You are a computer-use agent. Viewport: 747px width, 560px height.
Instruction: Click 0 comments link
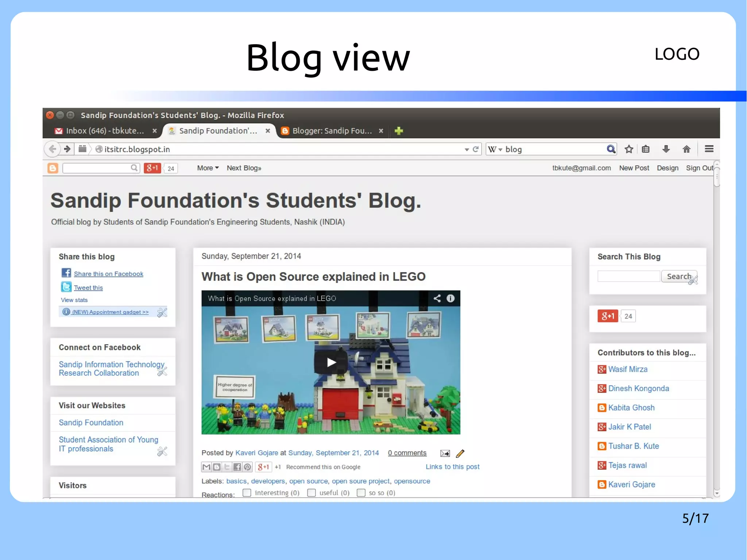click(407, 453)
